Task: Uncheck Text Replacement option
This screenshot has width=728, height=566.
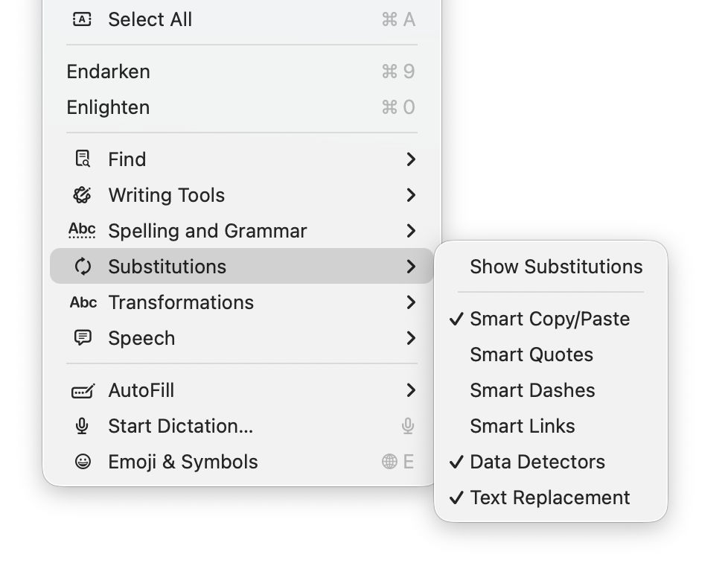Action: (x=549, y=497)
